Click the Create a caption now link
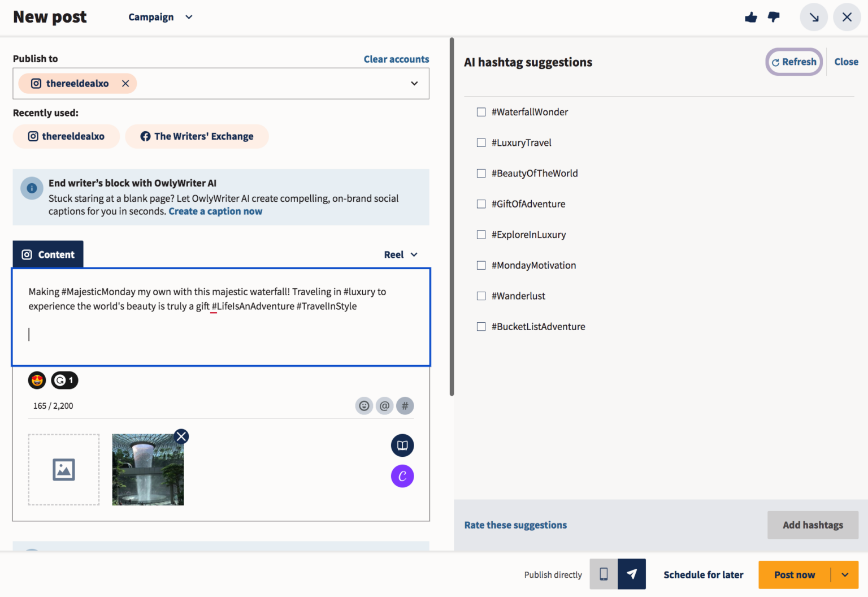 215,211
